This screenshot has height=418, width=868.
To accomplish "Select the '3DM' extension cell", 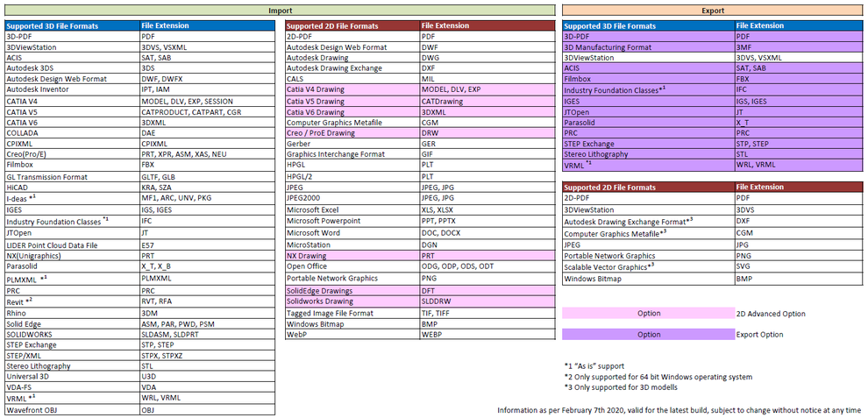I will click(x=207, y=314).
